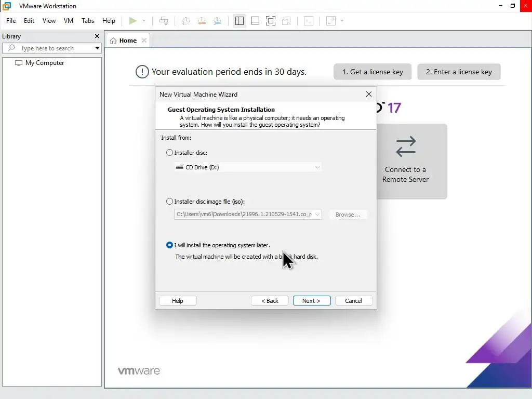This screenshot has height=399, width=532.
Task: Open the Tabs menu
Action: tap(87, 21)
